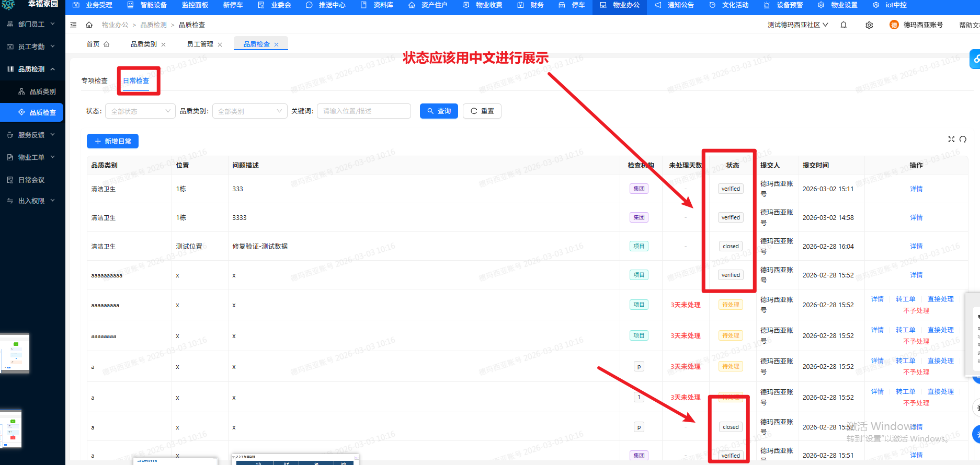Close the 品质检查 tab
Viewport: 980px width, 465px height.
(x=277, y=45)
